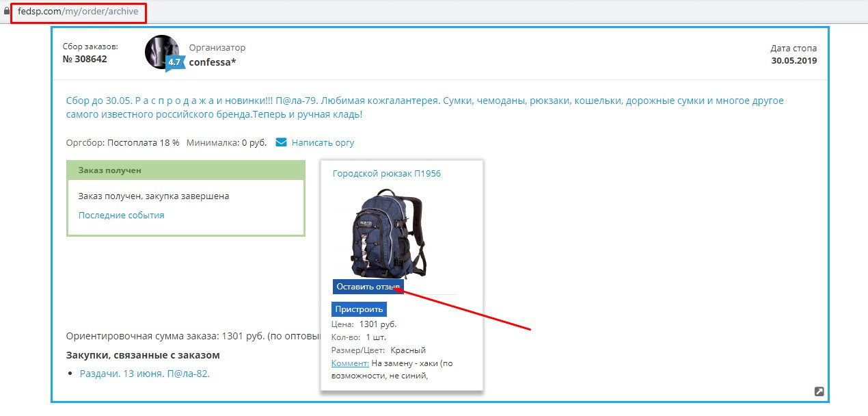Open the arrow icon at bottom-right corner

(819, 391)
